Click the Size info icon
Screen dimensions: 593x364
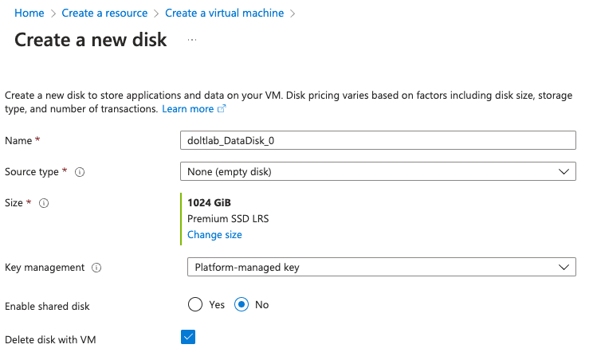pos(44,203)
